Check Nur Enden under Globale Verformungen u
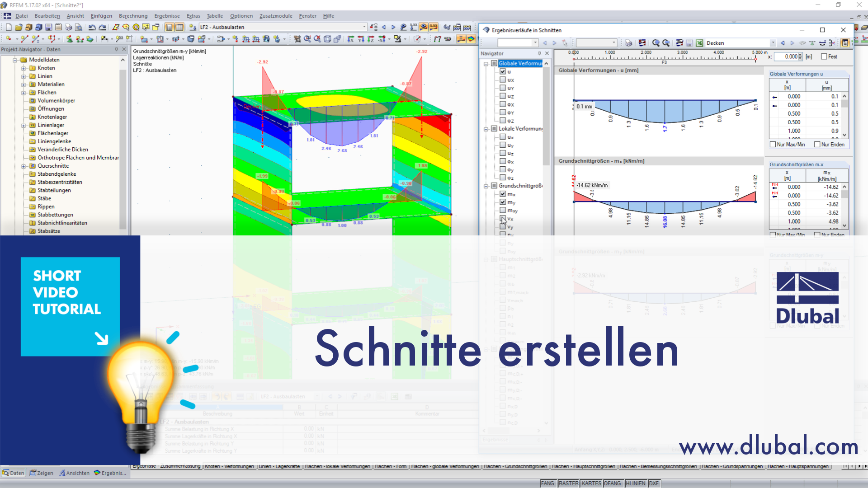Image resolution: width=868 pixels, height=488 pixels. [x=817, y=145]
